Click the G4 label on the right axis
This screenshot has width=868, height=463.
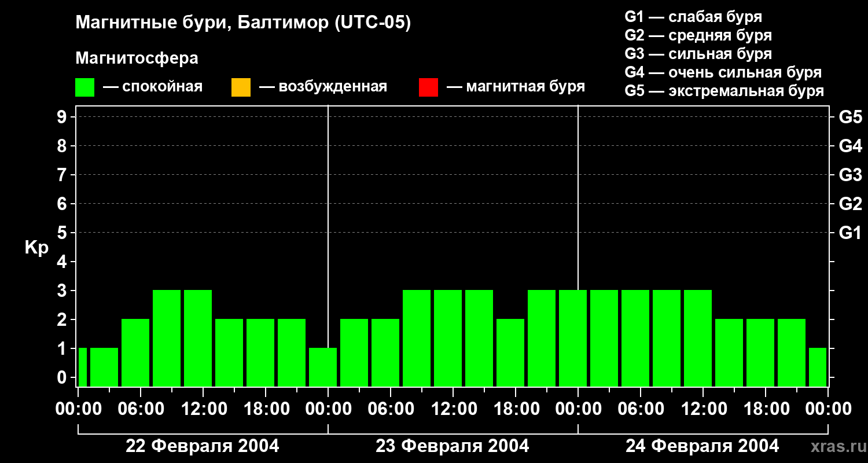click(851, 146)
